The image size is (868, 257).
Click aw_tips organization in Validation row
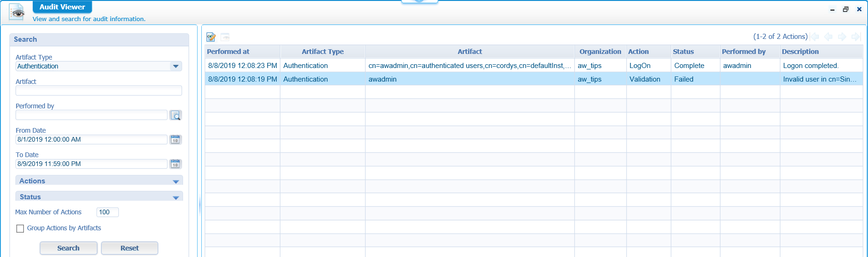click(x=600, y=79)
